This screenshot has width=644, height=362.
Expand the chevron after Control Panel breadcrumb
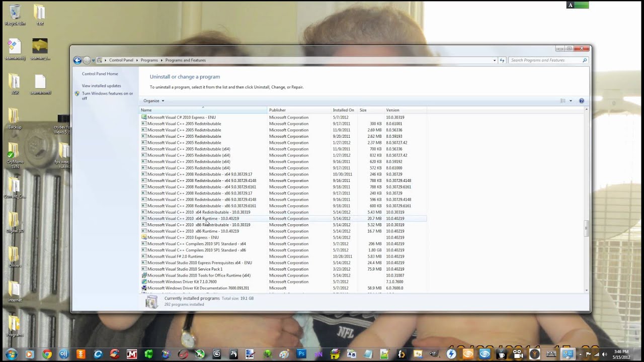point(136,60)
